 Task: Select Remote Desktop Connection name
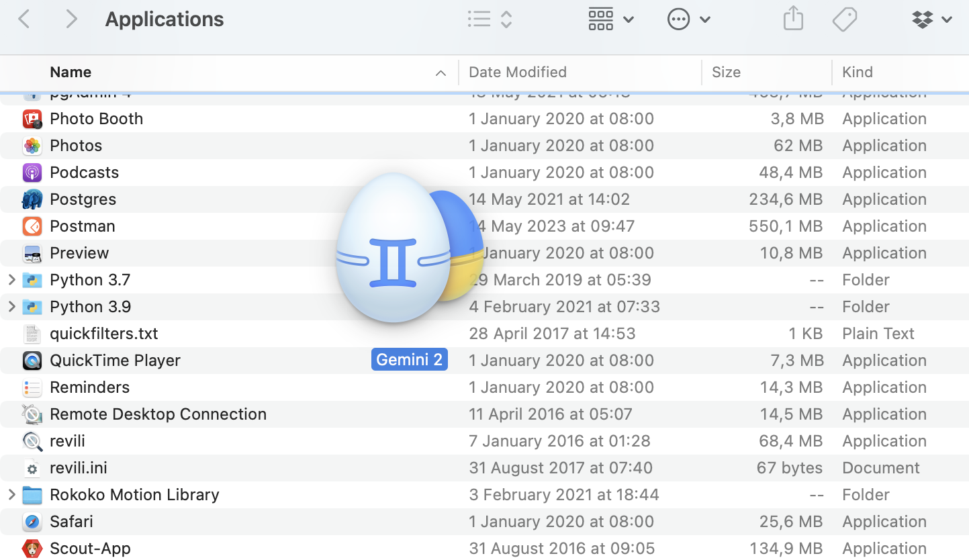click(x=158, y=414)
